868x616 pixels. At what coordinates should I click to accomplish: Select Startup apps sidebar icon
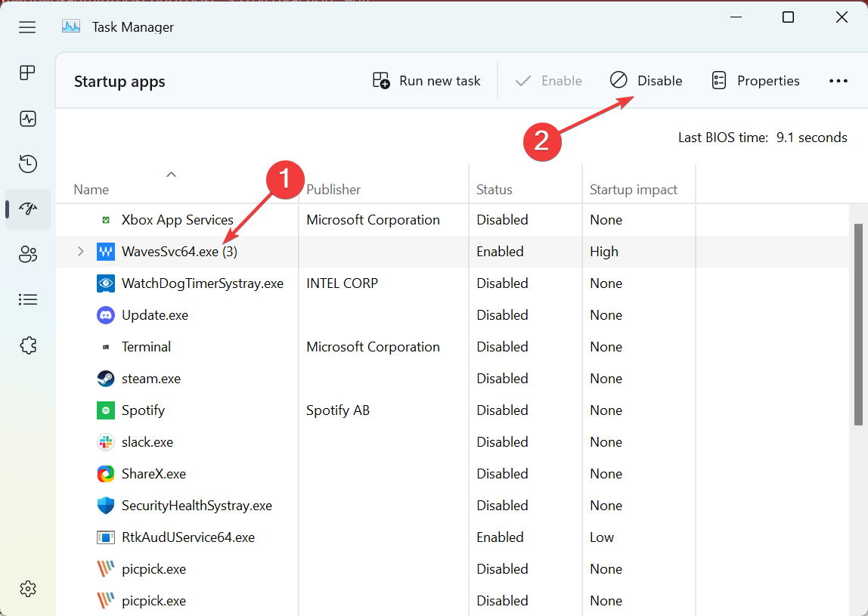28,209
